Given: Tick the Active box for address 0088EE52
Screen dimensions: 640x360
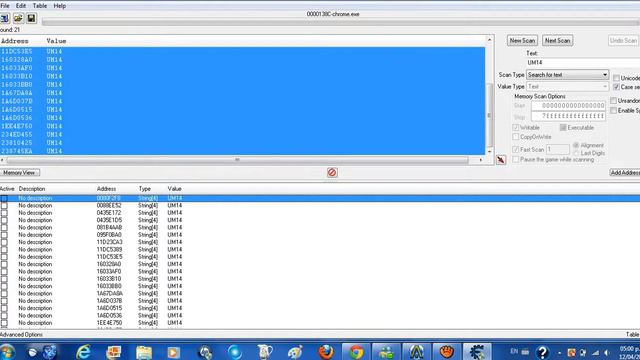Looking at the screenshot, I should click(x=4, y=206).
